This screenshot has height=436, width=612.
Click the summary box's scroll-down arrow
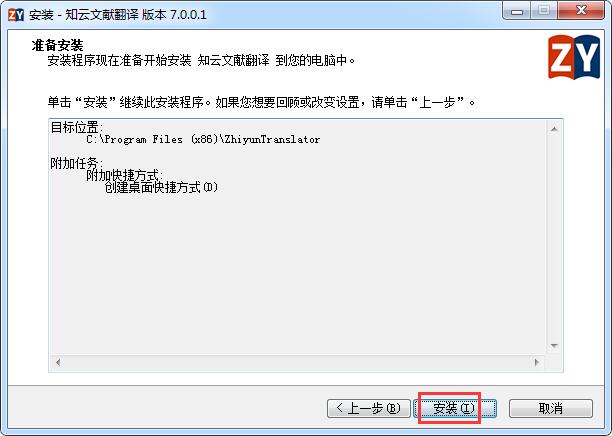[x=554, y=346]
